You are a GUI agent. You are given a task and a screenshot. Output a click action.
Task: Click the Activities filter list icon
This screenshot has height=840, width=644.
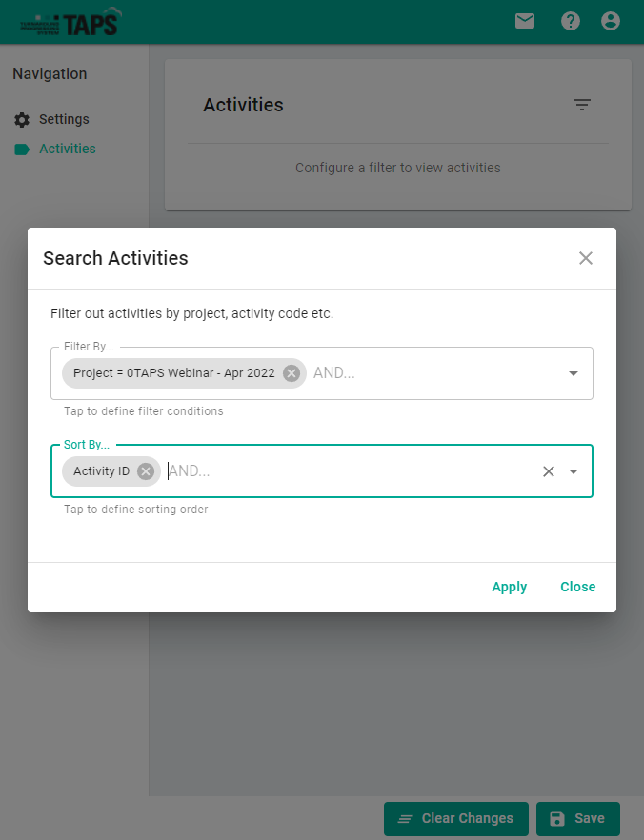582,105
